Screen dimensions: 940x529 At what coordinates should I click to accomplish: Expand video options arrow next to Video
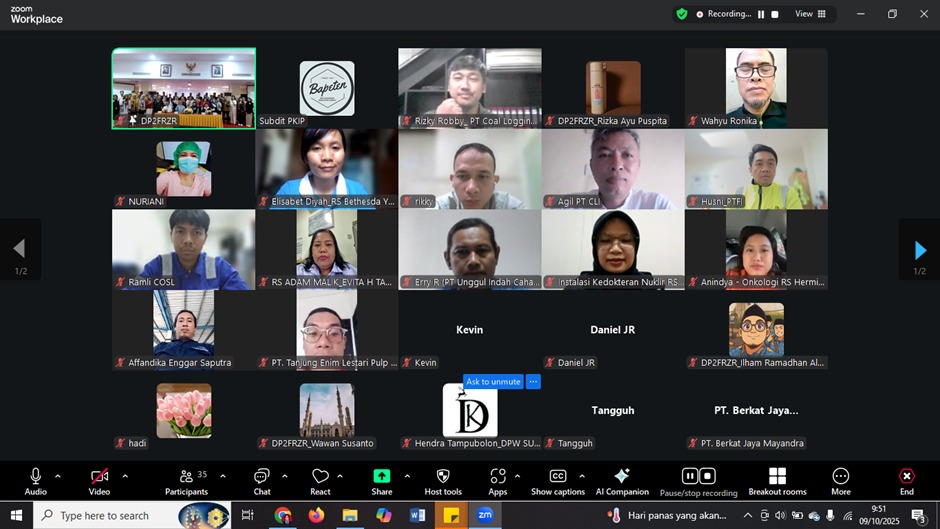point(125,476)
